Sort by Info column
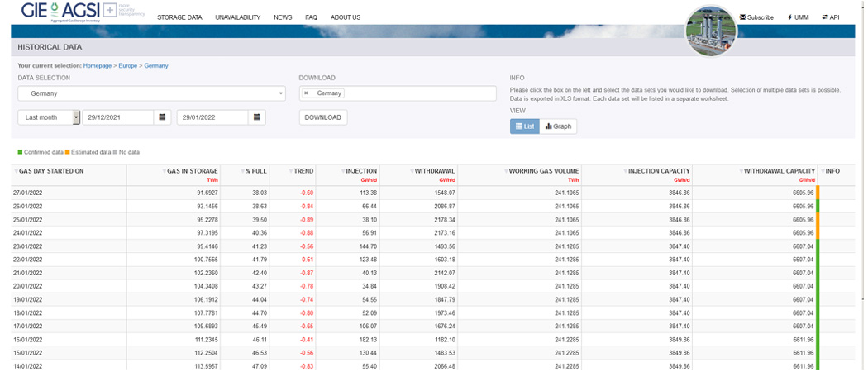The width and height of the screenshot is (868, 372). (x=830, y=172)
